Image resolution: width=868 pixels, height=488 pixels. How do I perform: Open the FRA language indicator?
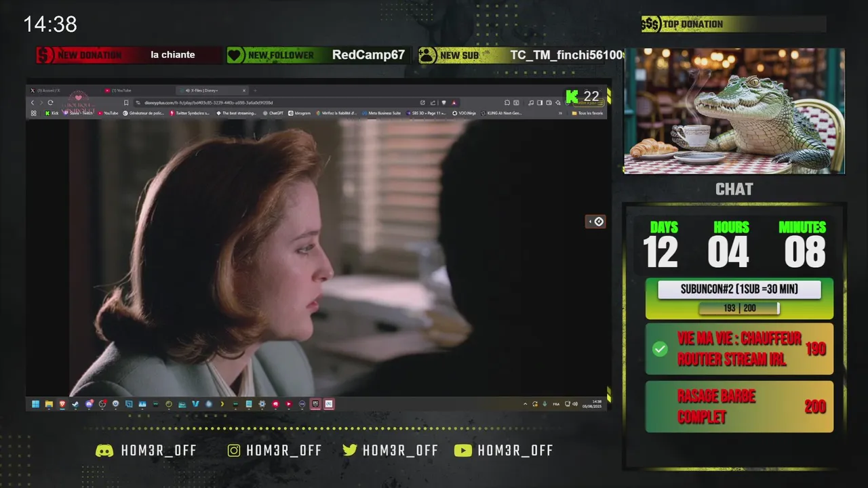(x=556, y=404)
